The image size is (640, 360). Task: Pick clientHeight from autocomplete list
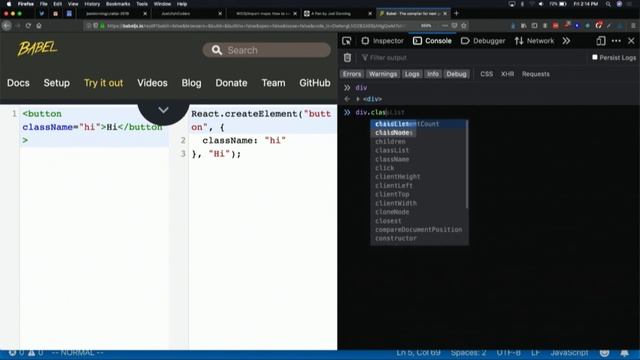click(418, 177)
